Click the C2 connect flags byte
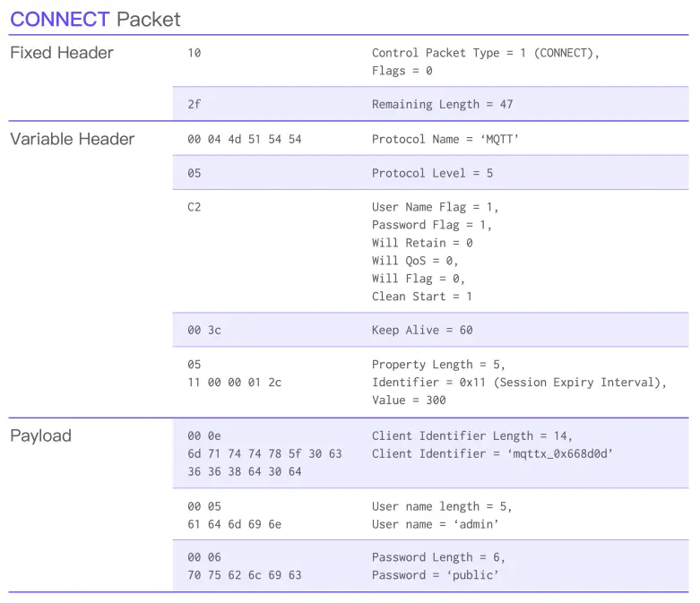This screenshot has width=700, height=603. (x=194, y=207)
